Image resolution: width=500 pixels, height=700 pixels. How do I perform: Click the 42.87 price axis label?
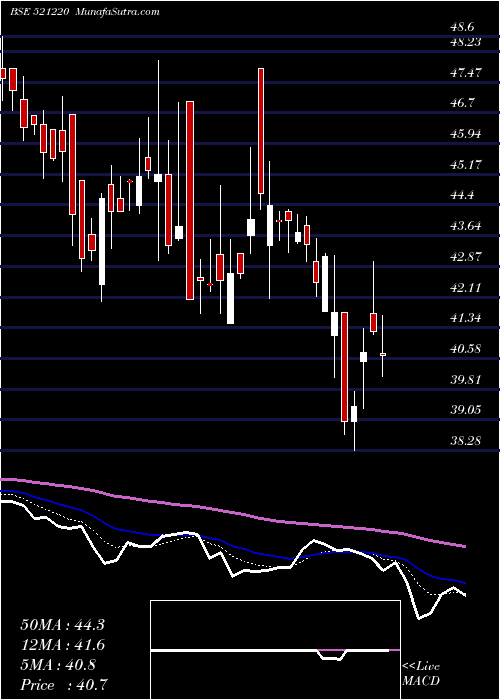tap(466, 257)
